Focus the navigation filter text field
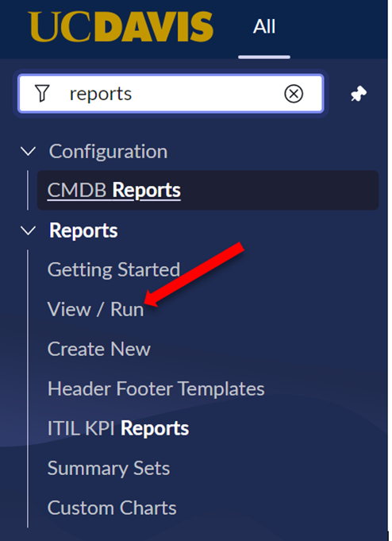 point(171,94)
